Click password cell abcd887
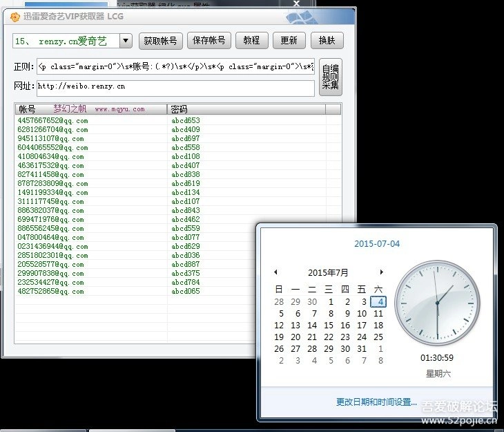 [x=186, y=265]
